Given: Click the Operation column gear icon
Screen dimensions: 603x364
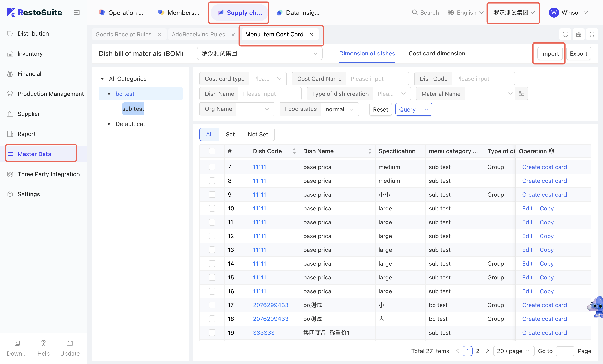Looking at the screenshot, I should [552, 151].
